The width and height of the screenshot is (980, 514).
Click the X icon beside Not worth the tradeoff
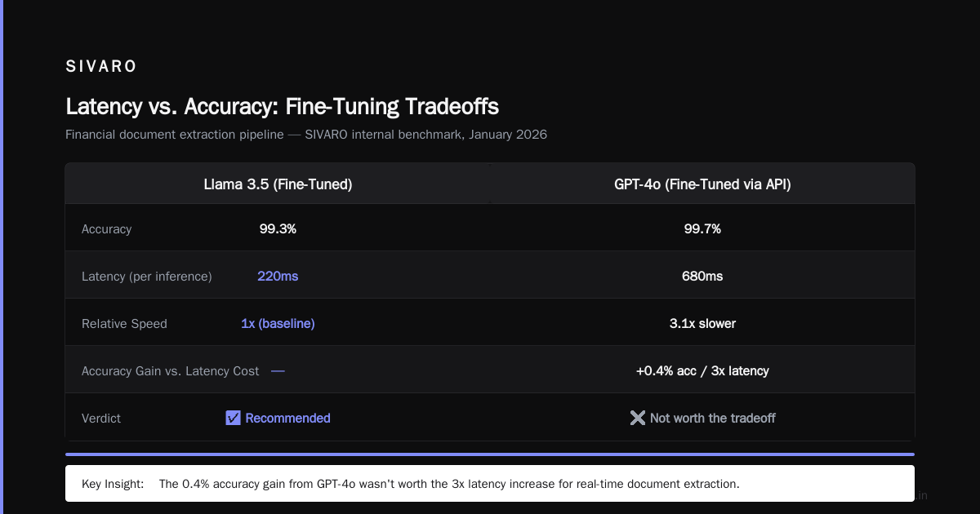pyautogui.click(x=638, y=418)
